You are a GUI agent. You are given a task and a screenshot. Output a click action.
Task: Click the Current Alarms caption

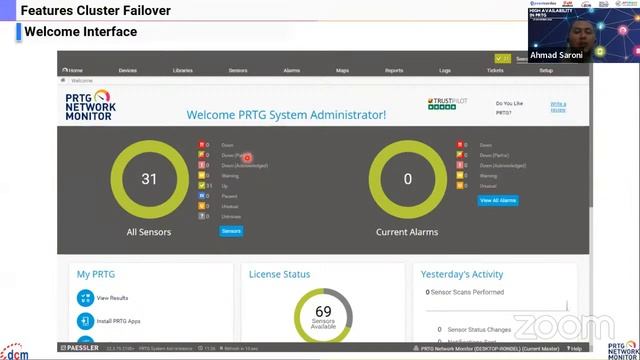click(x=407, y=232)
